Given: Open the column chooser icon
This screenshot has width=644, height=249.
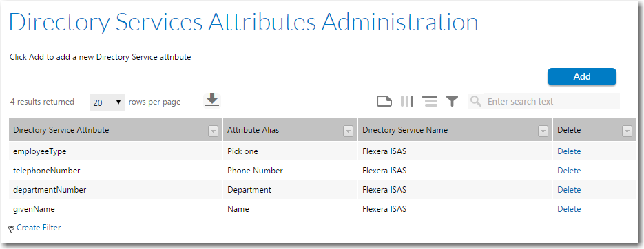Looking at the screenshot, I should tap(406, 101).
